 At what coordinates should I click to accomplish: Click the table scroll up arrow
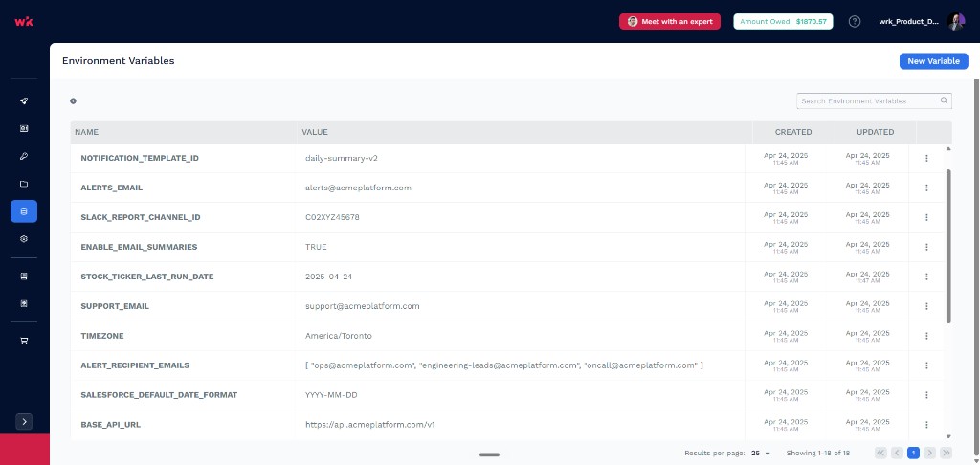click(x=948, y=148)
